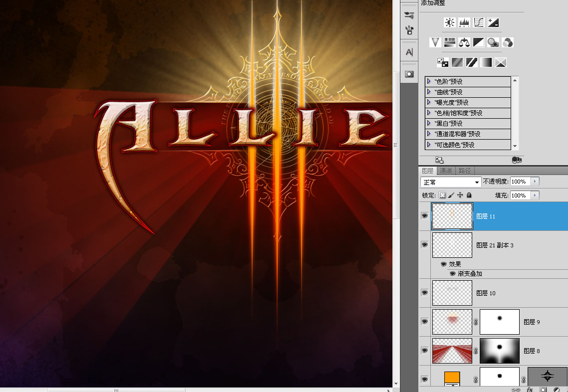This screenshot has height=392, width=568.
Task: Open the 不透明度 slider arrow
Action: tap(535, 182)
